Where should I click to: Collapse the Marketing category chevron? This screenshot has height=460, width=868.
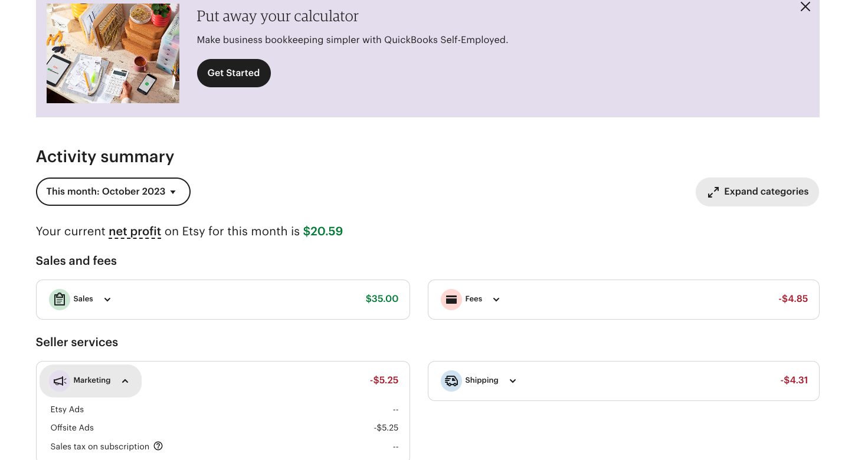125,381
